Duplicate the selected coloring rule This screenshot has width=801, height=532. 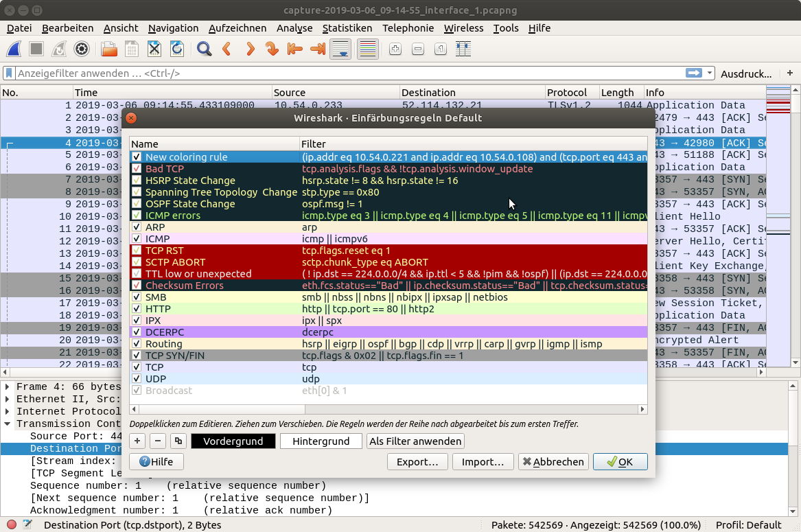(x=178, y=441)
